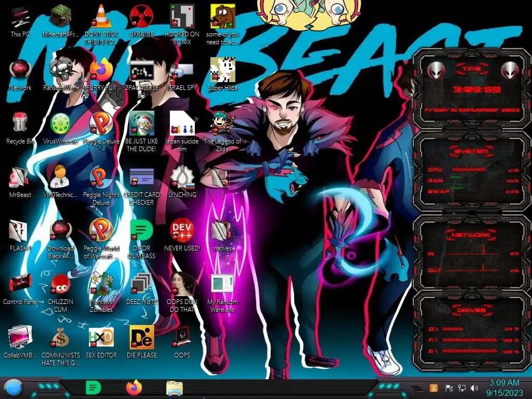
Task: Click the CPU usage bar in widget
Action: tap(469, 169)
